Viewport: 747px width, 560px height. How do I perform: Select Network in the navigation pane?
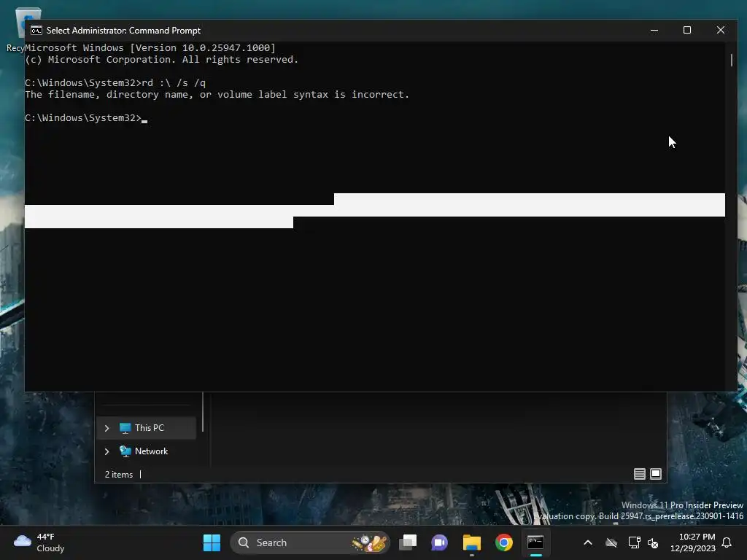(146, 451)
